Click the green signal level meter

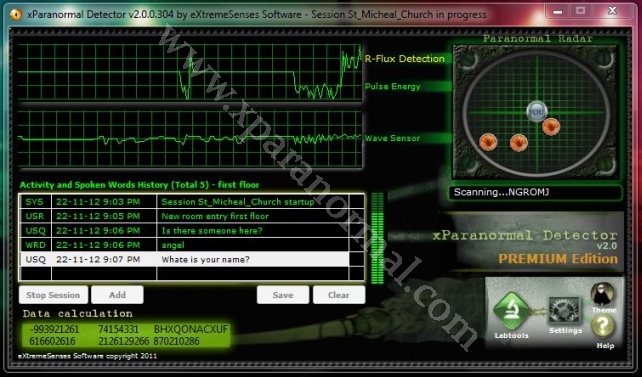click(377, 238)
